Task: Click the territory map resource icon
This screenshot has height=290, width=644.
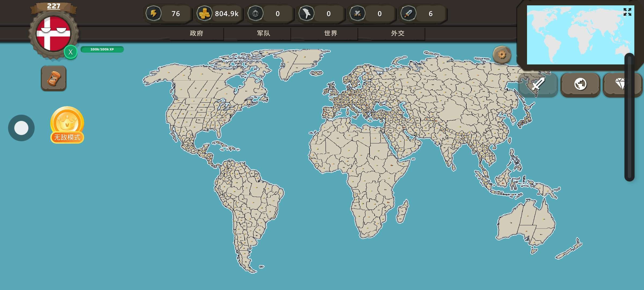Action: point(306,13)
